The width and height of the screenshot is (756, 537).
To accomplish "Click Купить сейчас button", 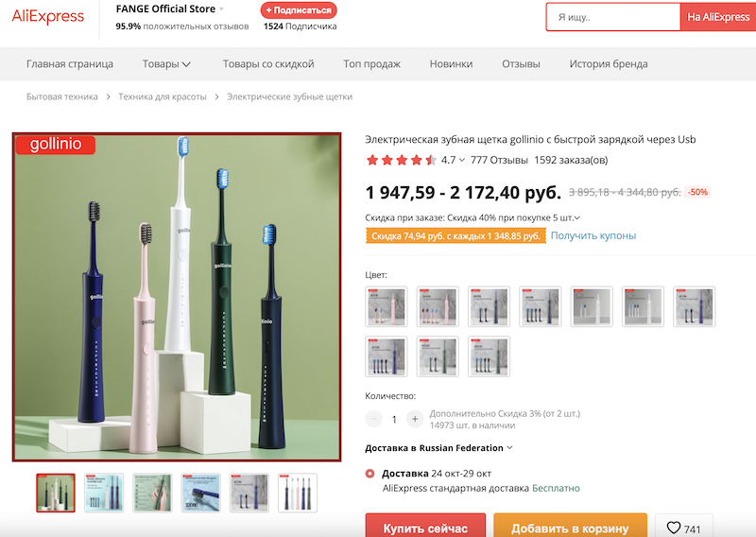I will (x=425, y=527).
